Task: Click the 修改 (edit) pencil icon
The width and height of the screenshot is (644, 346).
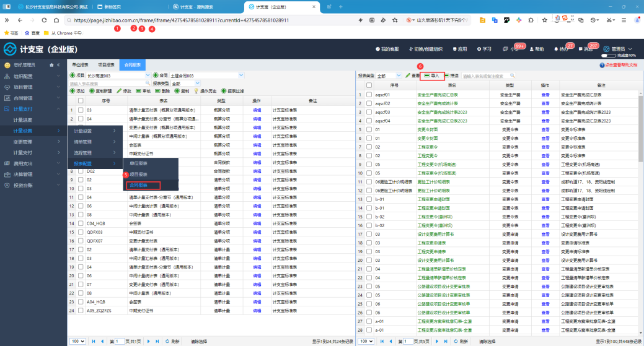Action: (x=118, y=91)
